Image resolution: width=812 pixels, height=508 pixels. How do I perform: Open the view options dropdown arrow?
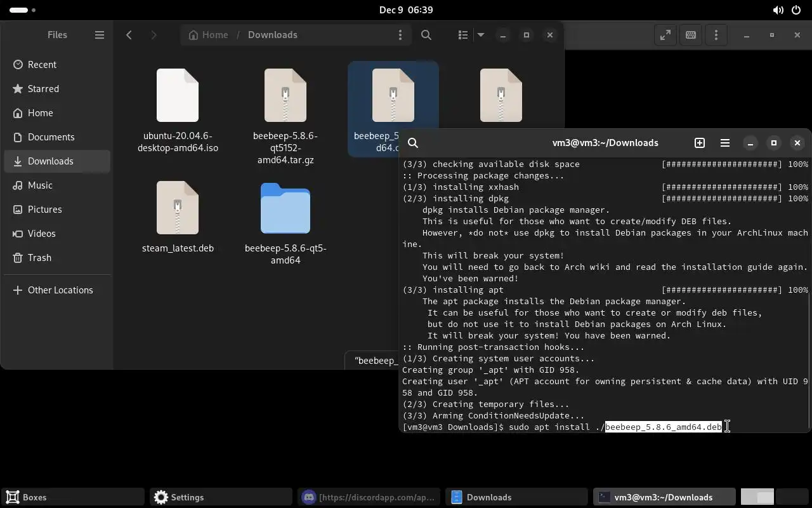[x=481, y=35]
